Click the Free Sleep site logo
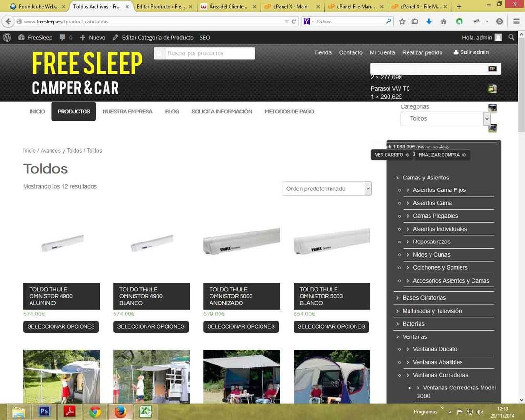The width and height of the screenshot is (525, 420). 87,73
